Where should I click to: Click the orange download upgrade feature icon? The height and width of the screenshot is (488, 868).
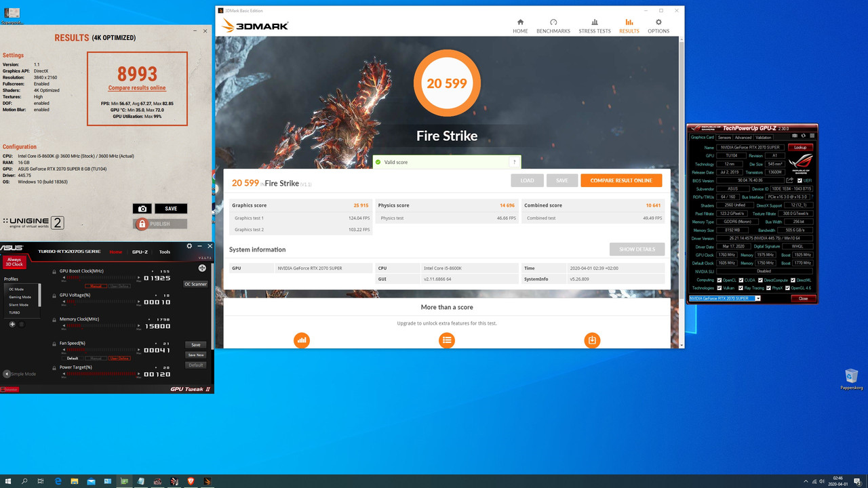click(592, 340)
